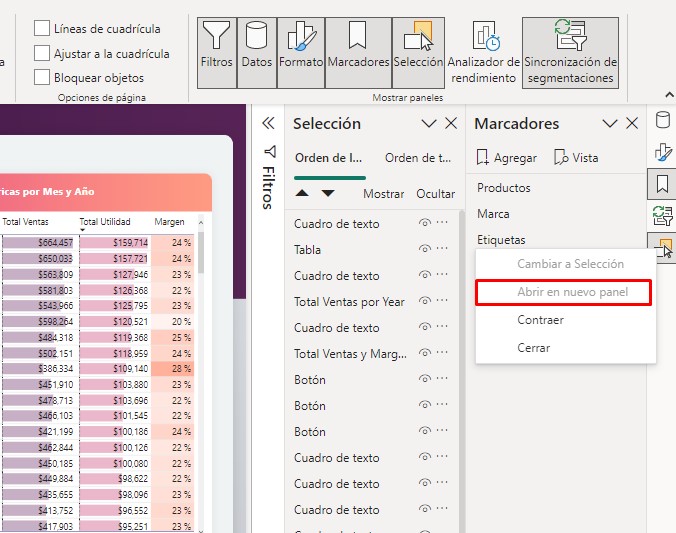Close the Marcadores pane
The width and height of the screenshot is (676, 533).
coord(632,124)
